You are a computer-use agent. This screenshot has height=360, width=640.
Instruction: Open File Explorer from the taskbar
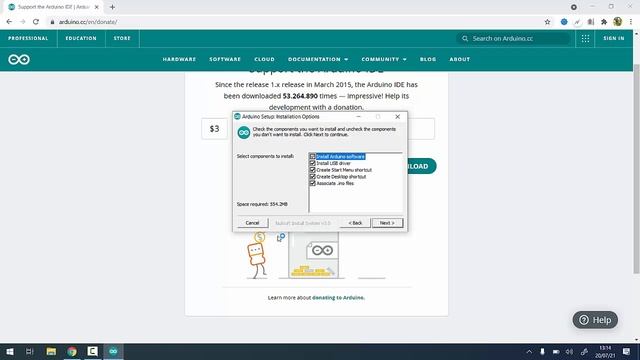[51, 351]
